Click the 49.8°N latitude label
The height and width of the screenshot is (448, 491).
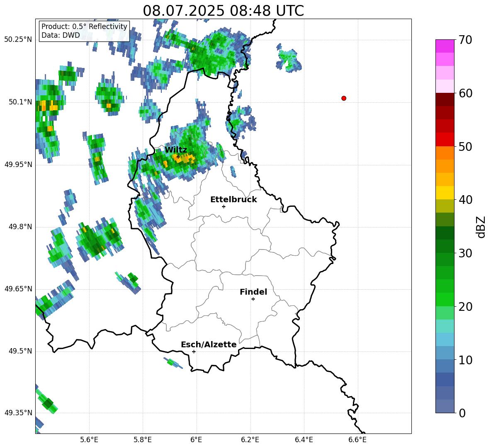pos(20,227)
